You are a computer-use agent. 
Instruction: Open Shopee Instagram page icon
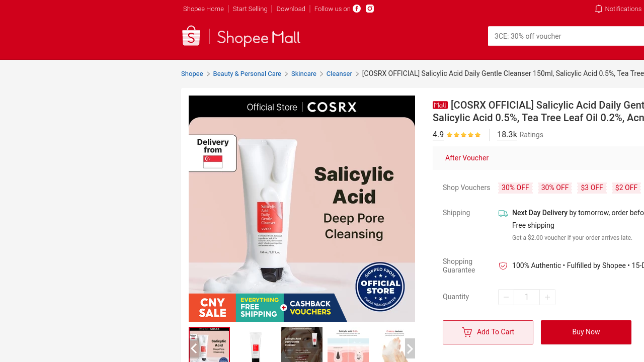click(370, 9)
